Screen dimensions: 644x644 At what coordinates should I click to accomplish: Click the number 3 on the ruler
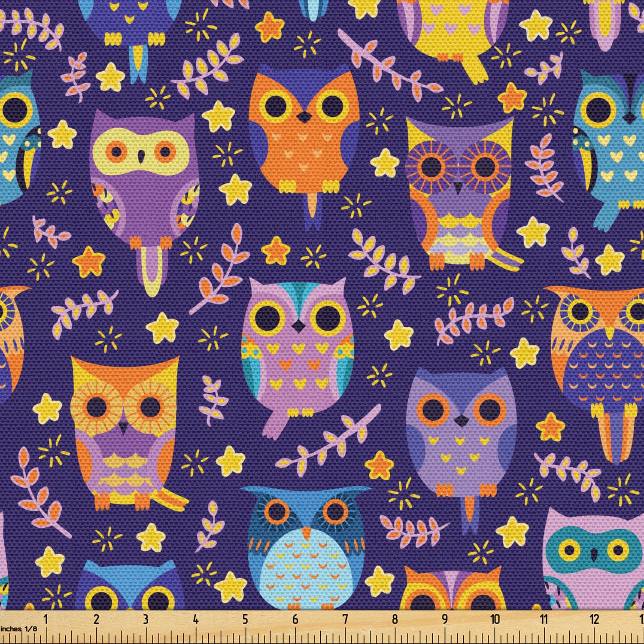(146, 619)
